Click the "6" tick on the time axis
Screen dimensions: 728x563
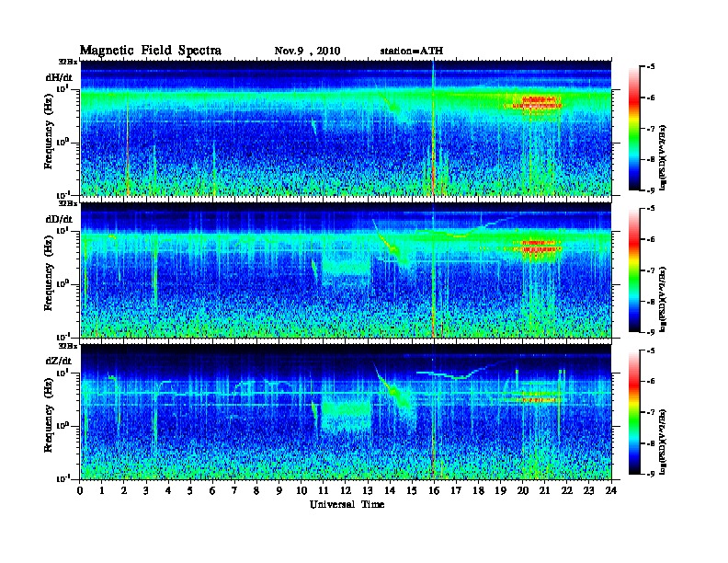coord(212,490)
